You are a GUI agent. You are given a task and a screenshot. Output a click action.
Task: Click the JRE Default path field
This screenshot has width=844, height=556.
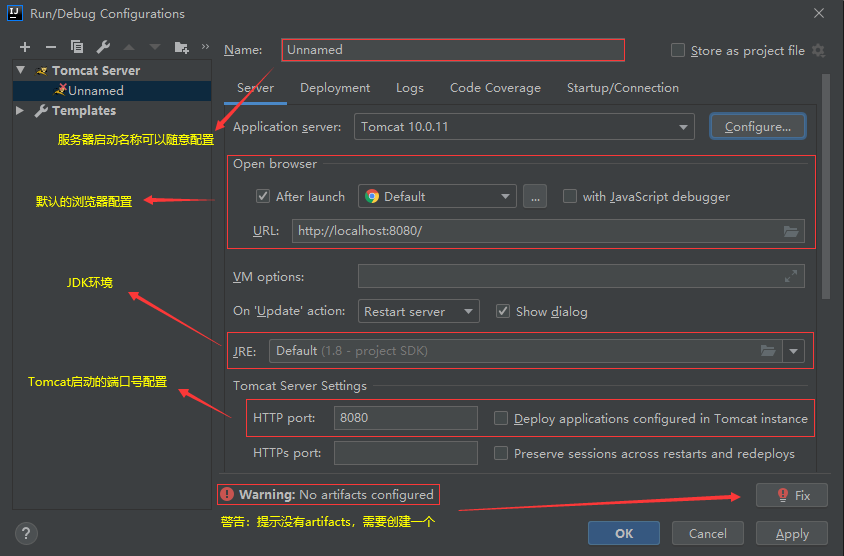pos(525,351)
